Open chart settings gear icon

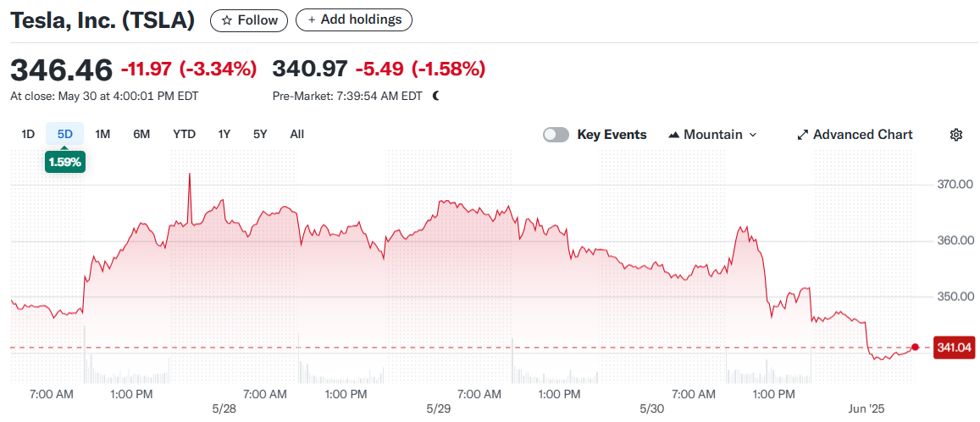point(956,135)
